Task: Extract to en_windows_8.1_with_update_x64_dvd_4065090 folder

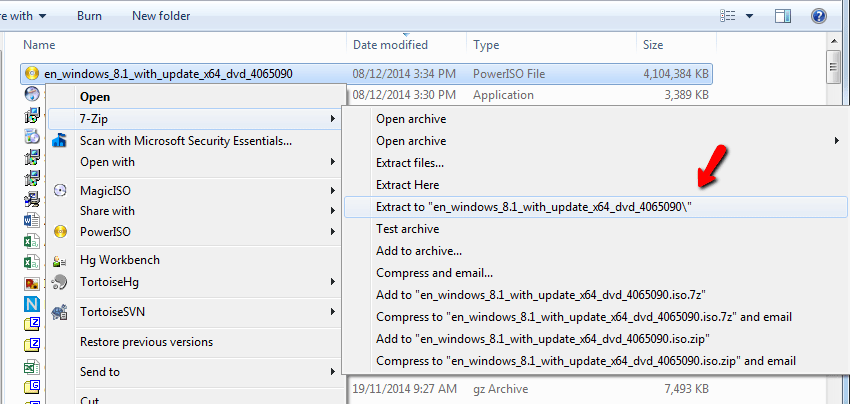Action: pos(595,207)
